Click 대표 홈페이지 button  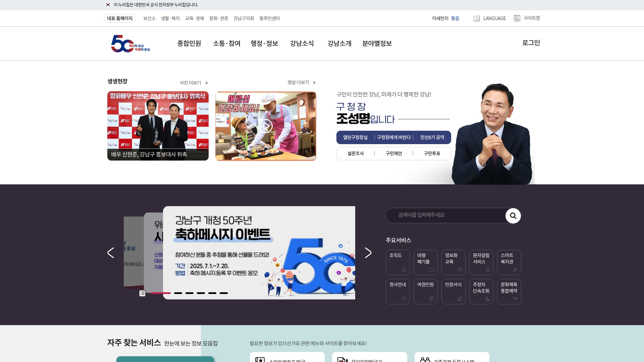120,18
